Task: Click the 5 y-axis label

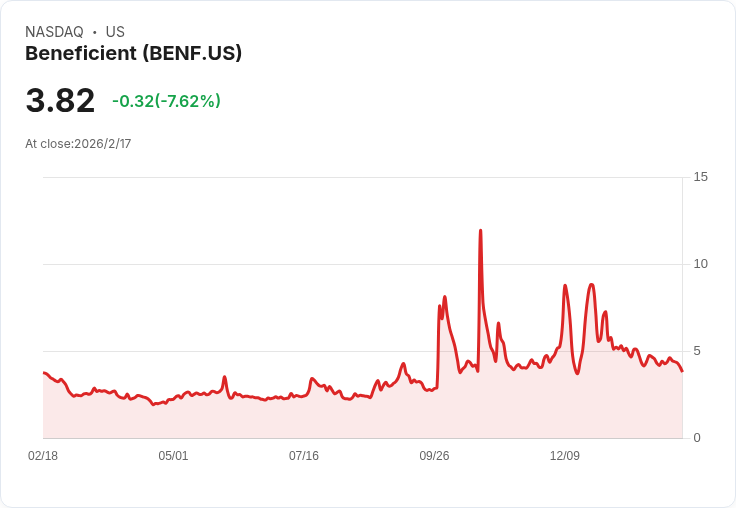Action: [x=697, y=351]
